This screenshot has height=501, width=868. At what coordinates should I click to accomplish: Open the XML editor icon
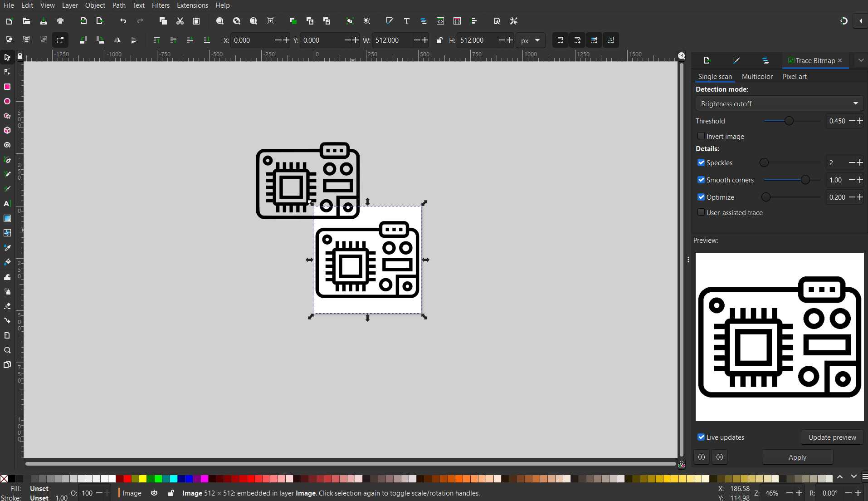[440, 21]
